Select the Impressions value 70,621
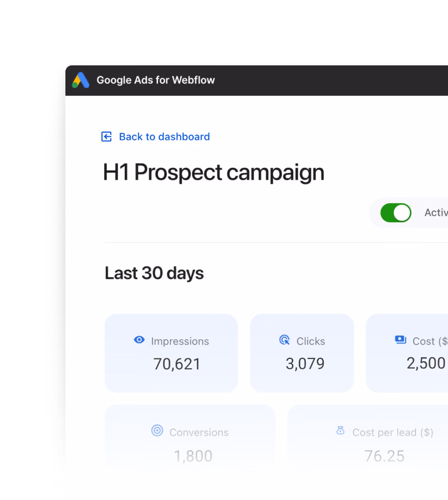This screenshot has width=448, height=500. tap(177, 364)
